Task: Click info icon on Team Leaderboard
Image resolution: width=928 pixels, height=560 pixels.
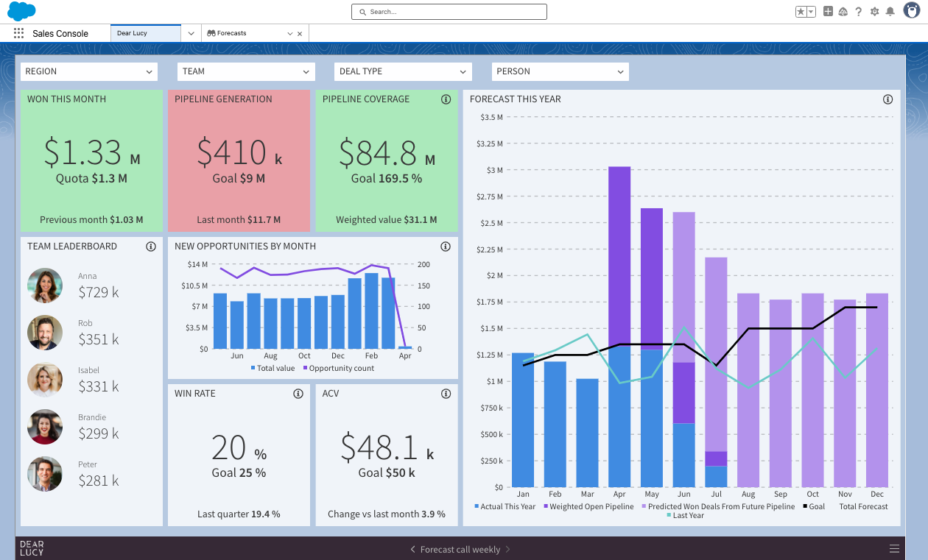Action: click(x=151, y=247)
